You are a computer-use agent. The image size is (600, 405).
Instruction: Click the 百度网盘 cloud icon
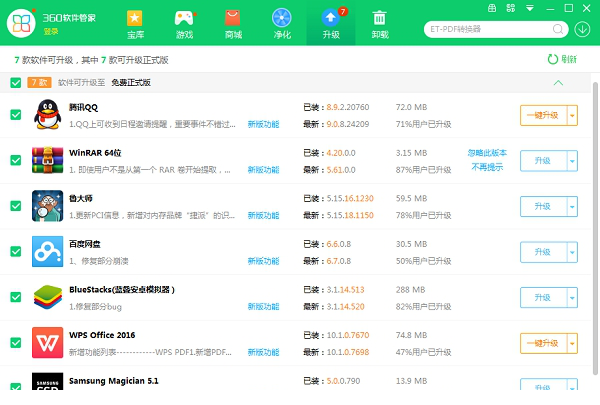47,251
